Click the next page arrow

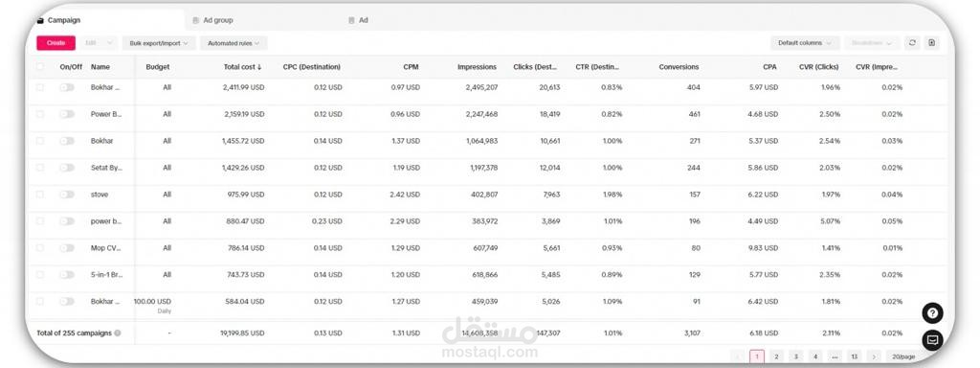pyautogui.click(x=874, y=356)
